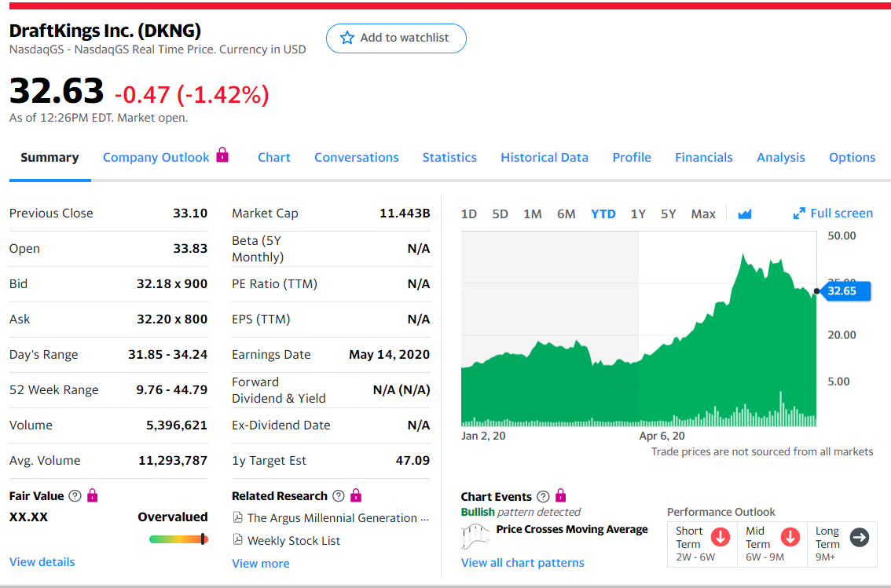Click Price Crosses Moving Average event
Image resolution: width=891 pixels, height=588 pixels.
pos(572,530)
